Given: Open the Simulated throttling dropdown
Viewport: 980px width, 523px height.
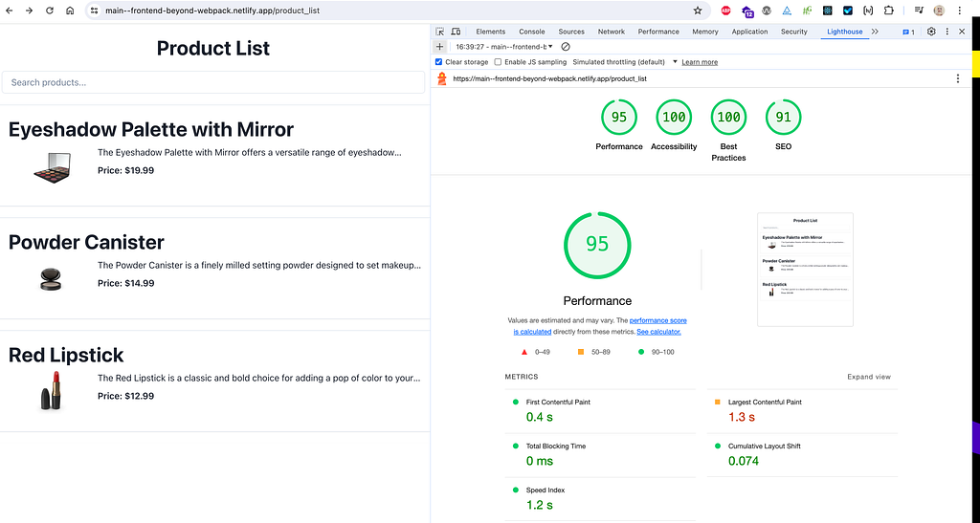Looking at the screenshot, I should [x=625, y=62].
